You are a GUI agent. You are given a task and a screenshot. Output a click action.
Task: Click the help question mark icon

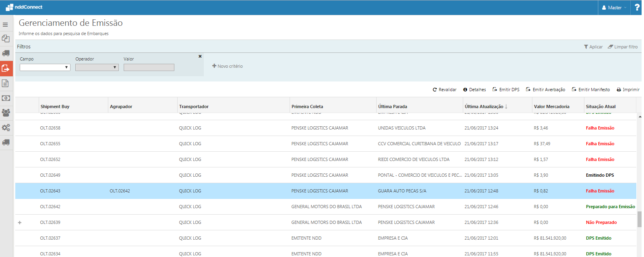[637, 7]
